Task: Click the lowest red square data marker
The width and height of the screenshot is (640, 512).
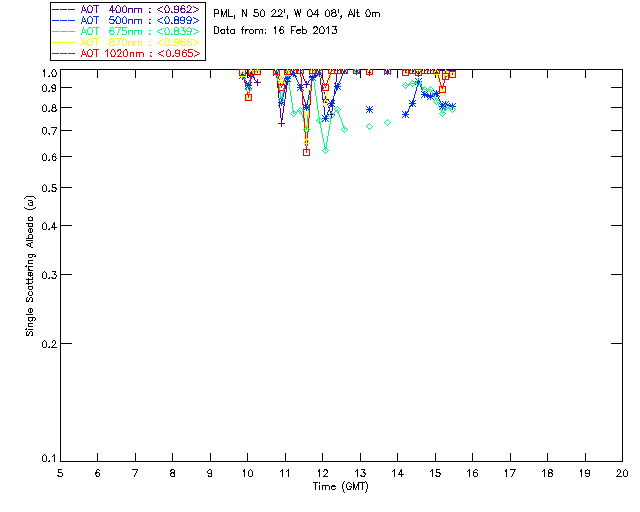Action: [307, 152]
